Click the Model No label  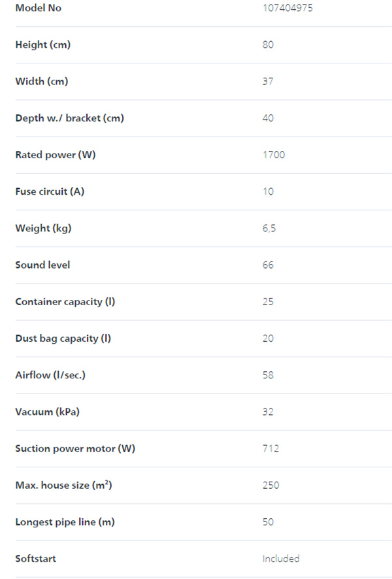tap(38, 8)
